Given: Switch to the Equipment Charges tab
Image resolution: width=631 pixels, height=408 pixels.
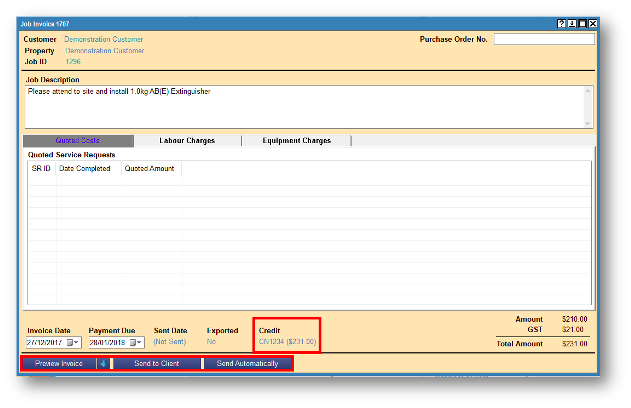Looking at the screenshot, I should coord(297,140).
